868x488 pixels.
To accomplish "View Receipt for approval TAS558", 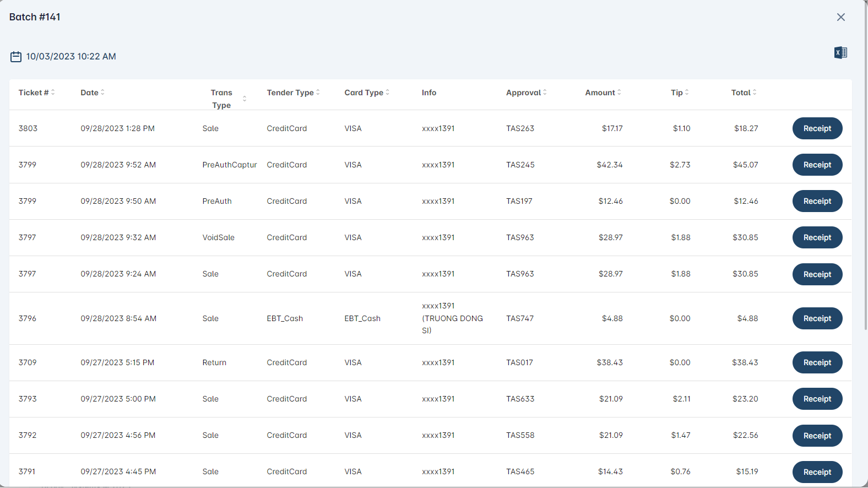I will coord(817,436).
